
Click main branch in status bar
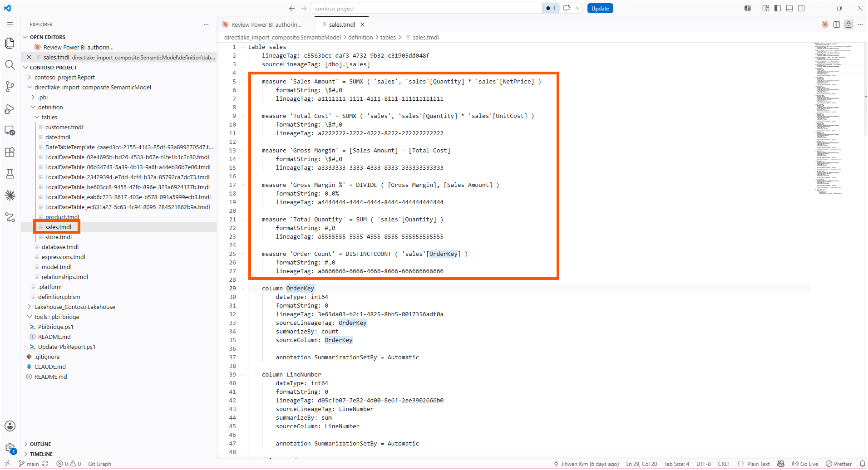29,464
